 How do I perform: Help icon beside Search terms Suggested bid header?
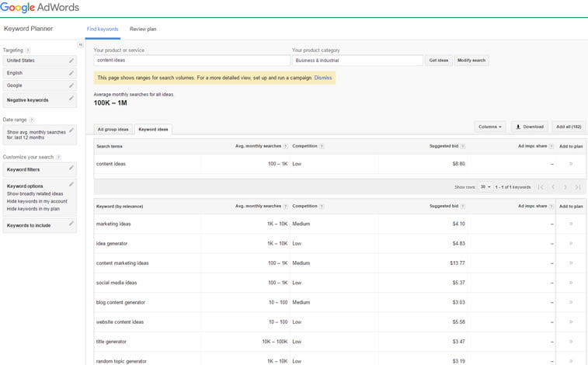pos(462,146)
